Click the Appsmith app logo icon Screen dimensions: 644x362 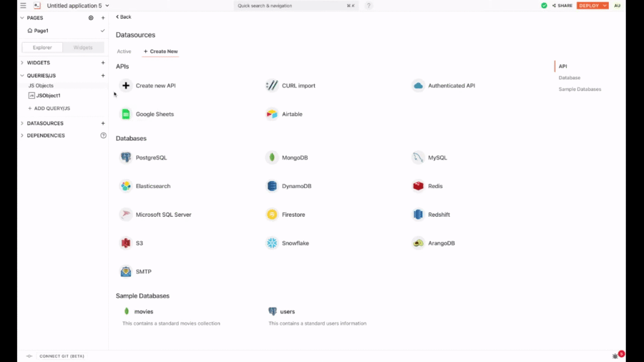pos(37,6)
